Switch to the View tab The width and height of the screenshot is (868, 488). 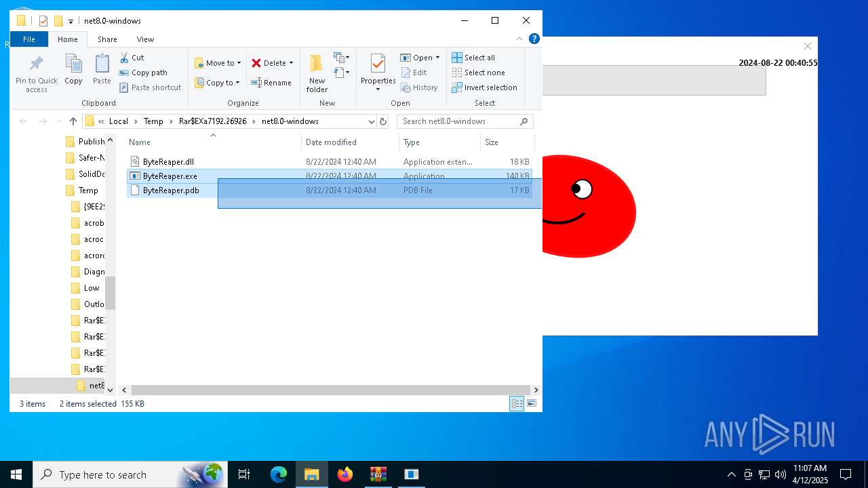pyautogui.click(x=145, y=39)
